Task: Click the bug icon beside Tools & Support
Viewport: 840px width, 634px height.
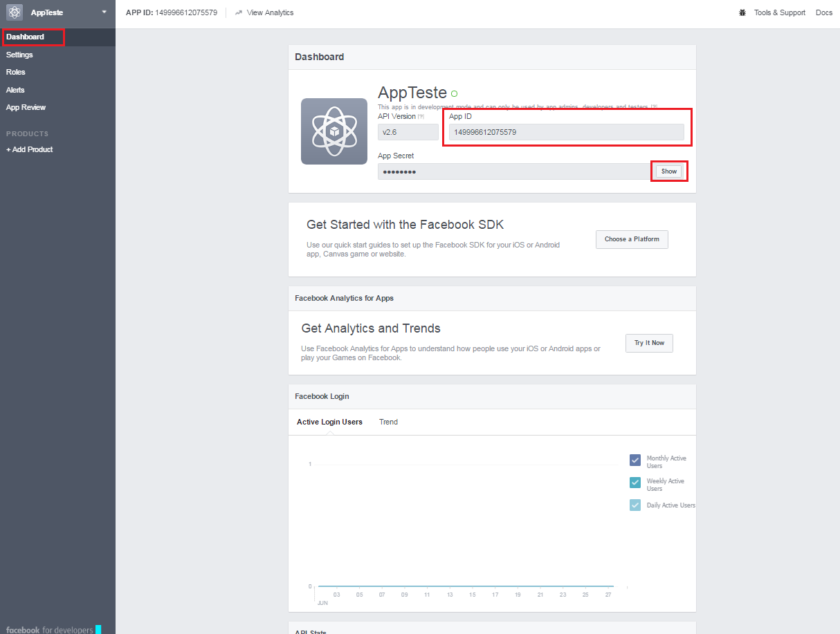Action: pos(742,12)
